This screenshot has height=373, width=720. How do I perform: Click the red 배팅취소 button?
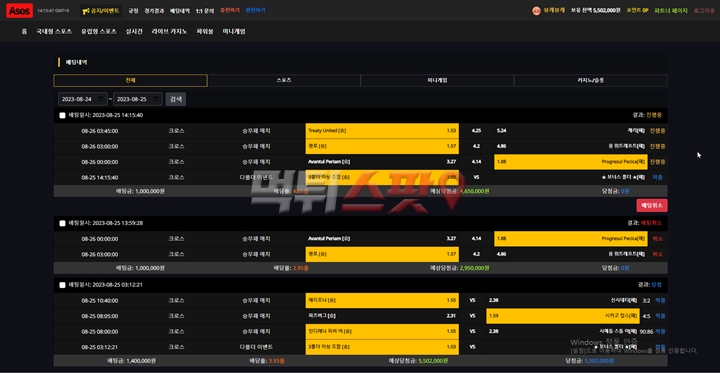point(652,205)
